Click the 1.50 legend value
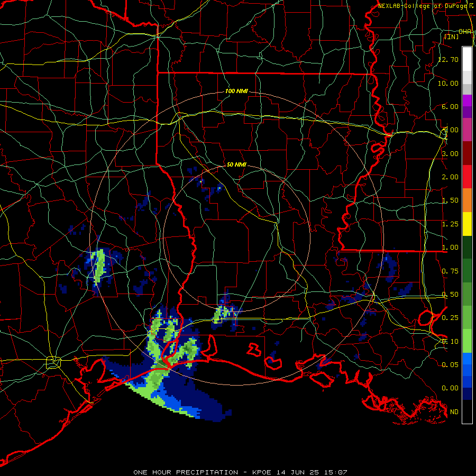Screen dimensions: 476x476 tap(450, 200)
